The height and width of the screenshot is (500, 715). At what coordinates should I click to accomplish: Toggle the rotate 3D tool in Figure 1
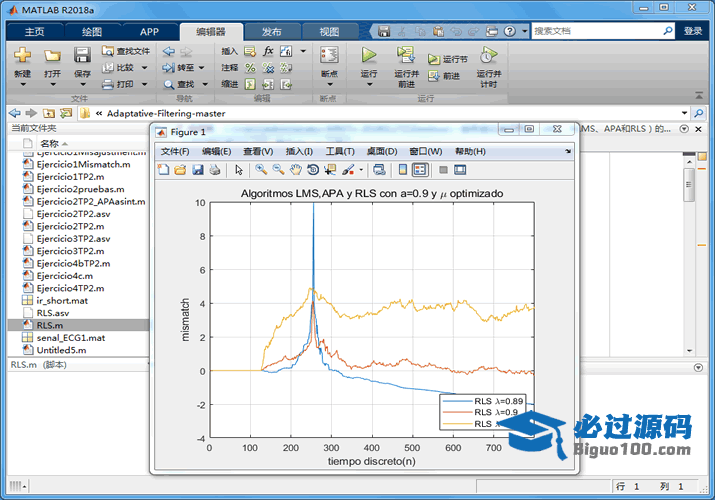tap(313, 170)
